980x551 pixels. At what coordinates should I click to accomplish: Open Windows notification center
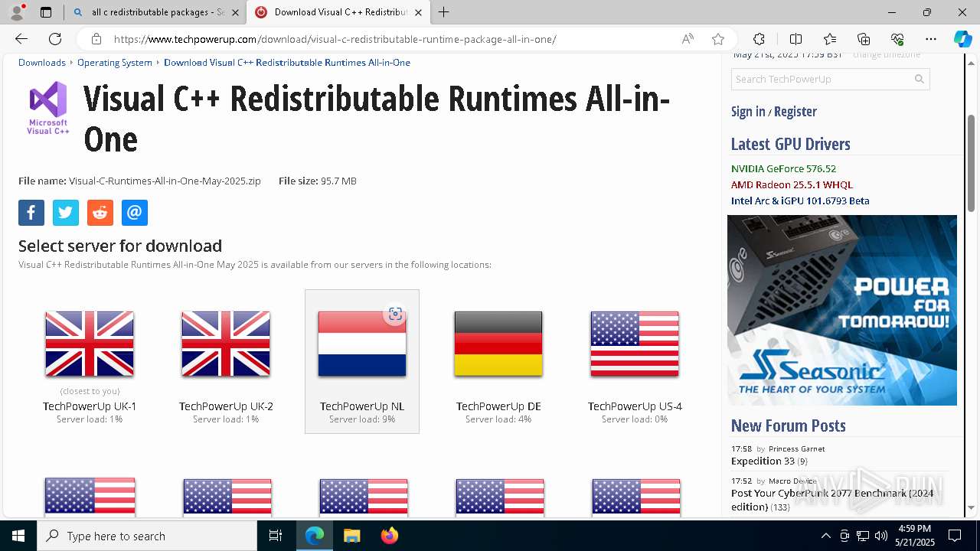click(955, 536)
